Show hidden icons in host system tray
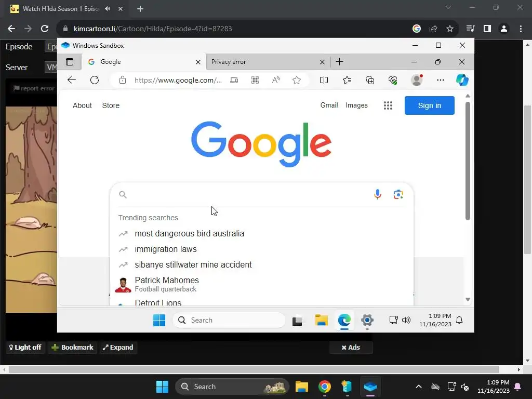The height and width of the screenshot is (399, 532). tap(419, 387)
